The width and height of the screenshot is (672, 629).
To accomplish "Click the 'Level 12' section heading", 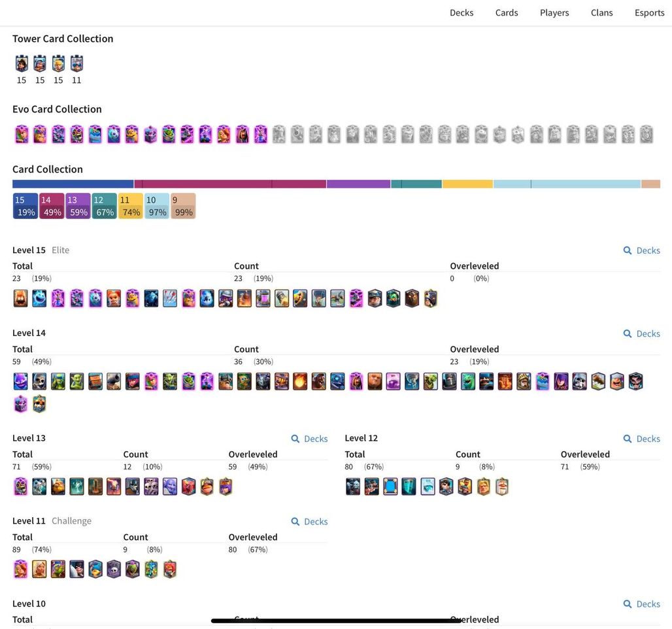I will (x=361, y=438).
